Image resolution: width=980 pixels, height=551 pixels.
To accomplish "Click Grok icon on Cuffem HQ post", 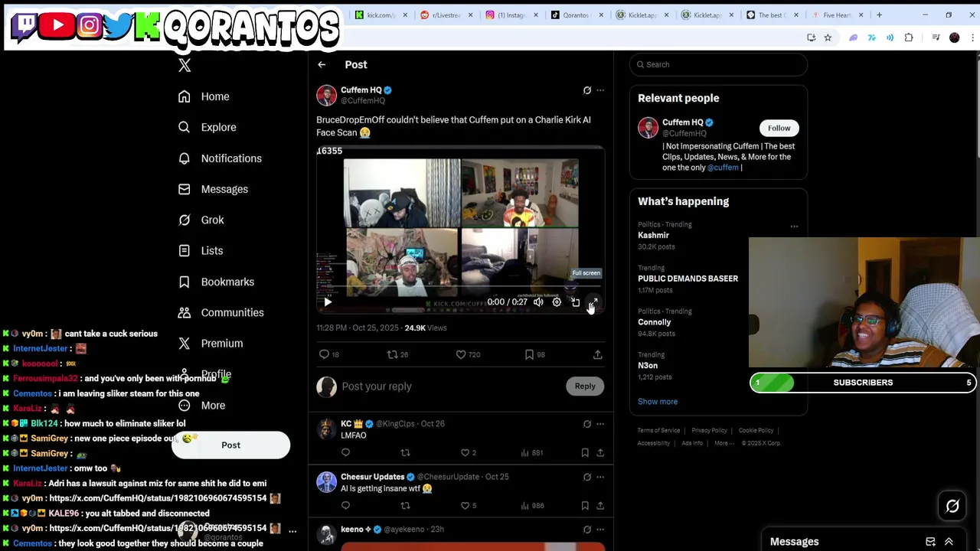I will pyautogui.click(x=587, y=90).
